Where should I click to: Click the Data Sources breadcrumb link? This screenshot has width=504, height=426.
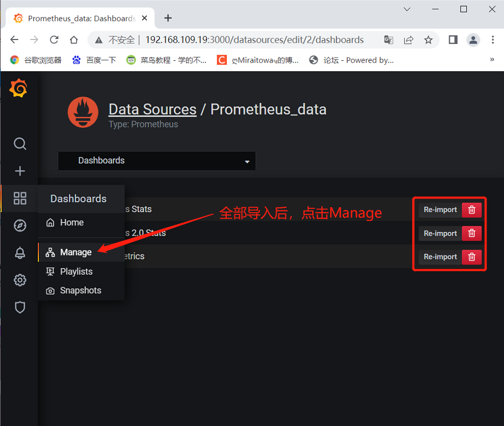coord(152,109)
